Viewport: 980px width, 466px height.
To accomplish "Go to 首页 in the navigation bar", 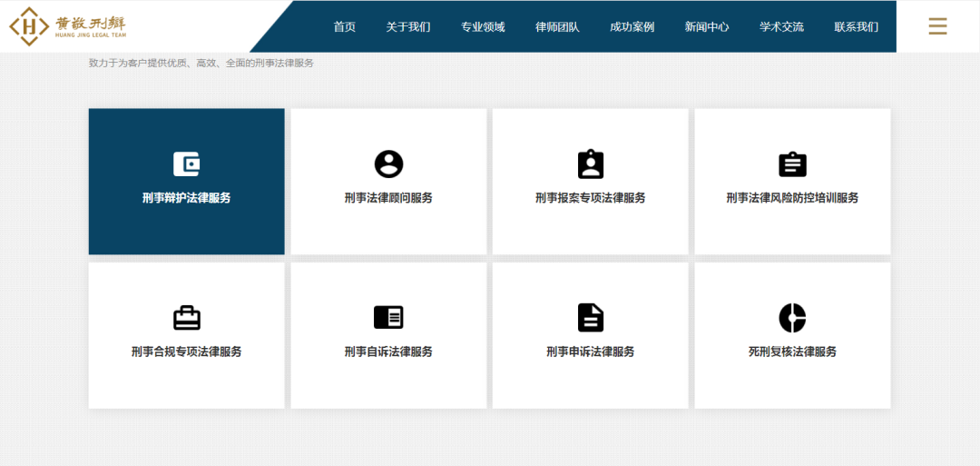I will (345, 27).
